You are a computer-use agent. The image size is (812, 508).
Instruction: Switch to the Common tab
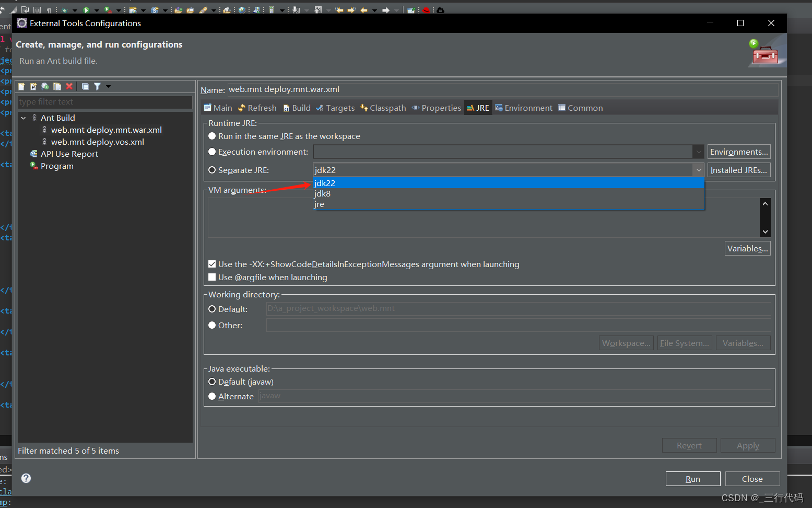580,108
